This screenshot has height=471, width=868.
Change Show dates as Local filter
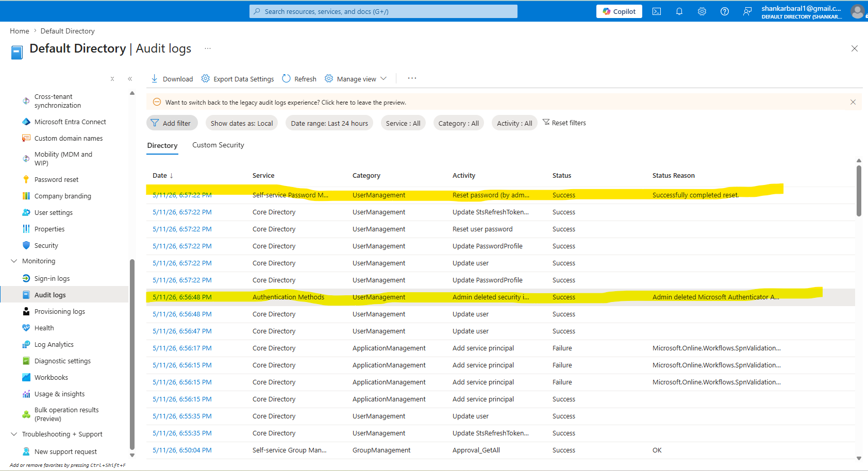(242, 123)
